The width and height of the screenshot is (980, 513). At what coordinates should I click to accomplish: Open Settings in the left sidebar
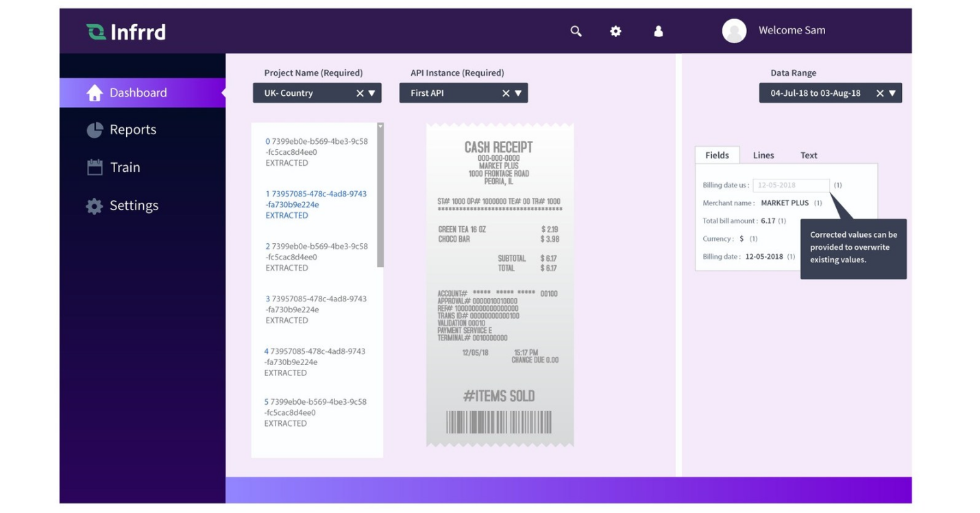134,206
